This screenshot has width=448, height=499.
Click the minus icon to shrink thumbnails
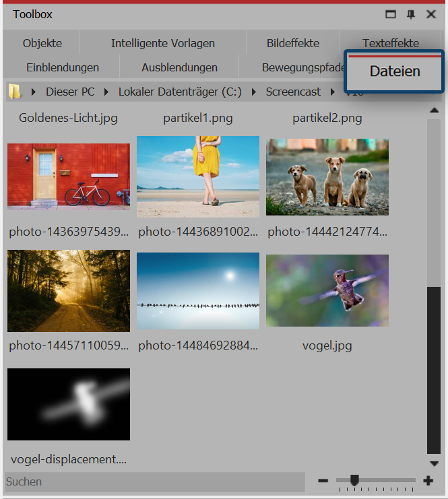tap(323, 481)
